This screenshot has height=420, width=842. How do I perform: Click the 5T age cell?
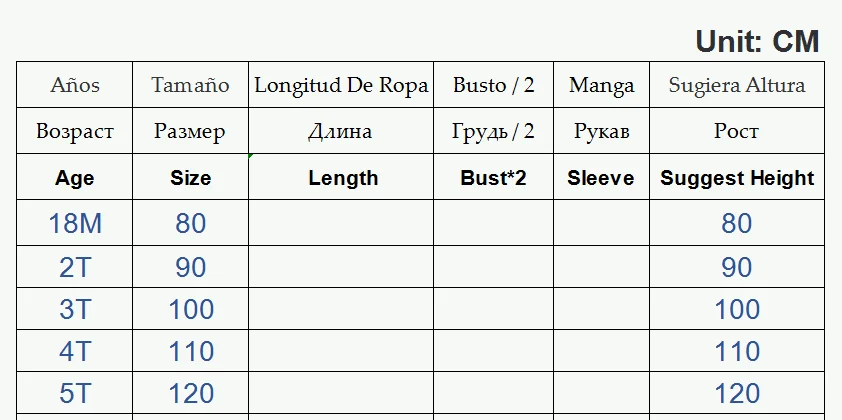[x=75, y=393]
